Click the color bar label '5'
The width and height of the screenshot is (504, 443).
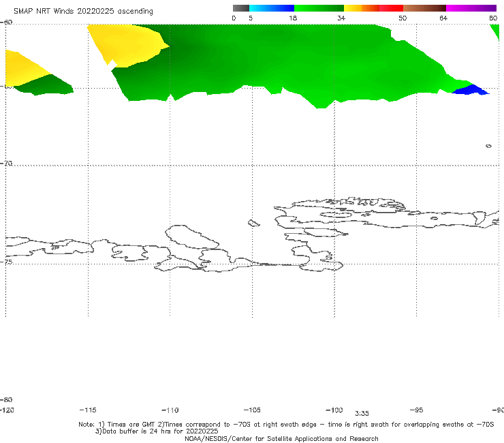(251, 18)
